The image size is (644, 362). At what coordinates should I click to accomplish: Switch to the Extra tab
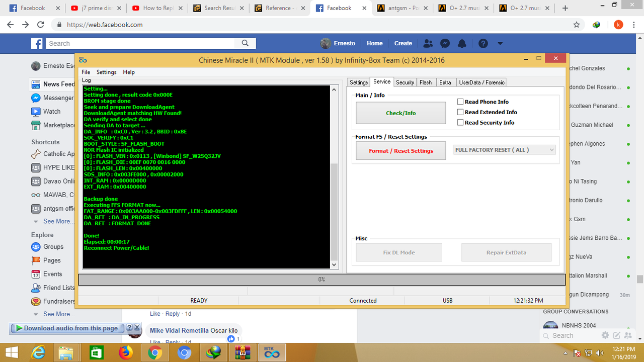click(x=445, y=82)
